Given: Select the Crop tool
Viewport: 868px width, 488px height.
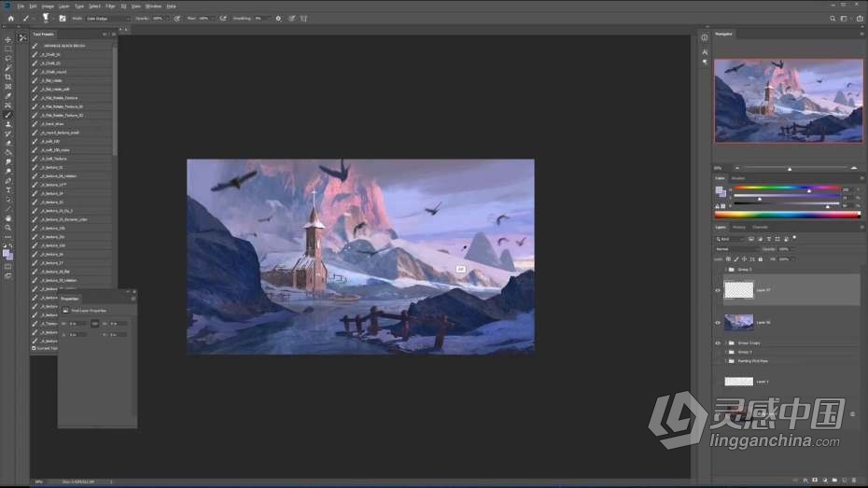Looking at the screenshot, I should click(x=7, y=77).
